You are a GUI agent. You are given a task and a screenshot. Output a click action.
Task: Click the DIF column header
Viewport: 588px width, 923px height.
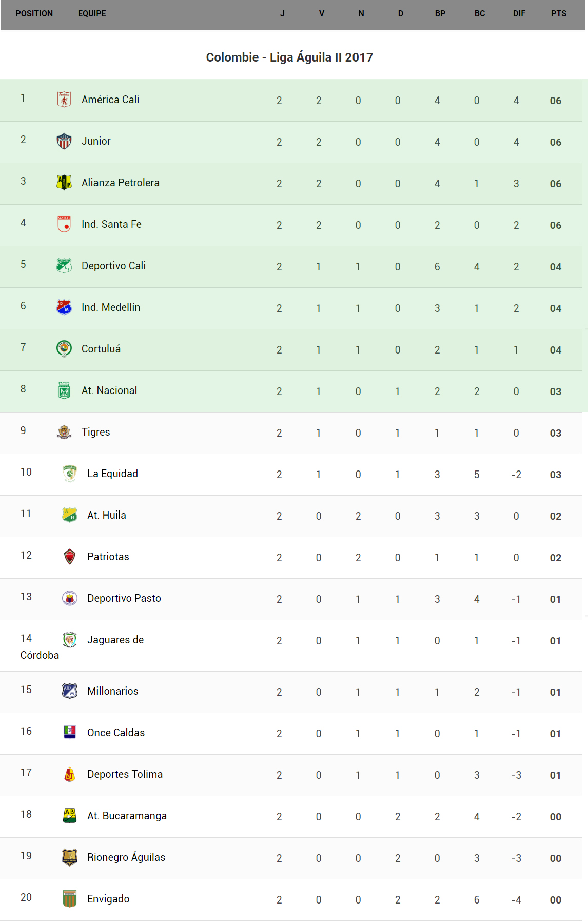[x=519, y=14]
